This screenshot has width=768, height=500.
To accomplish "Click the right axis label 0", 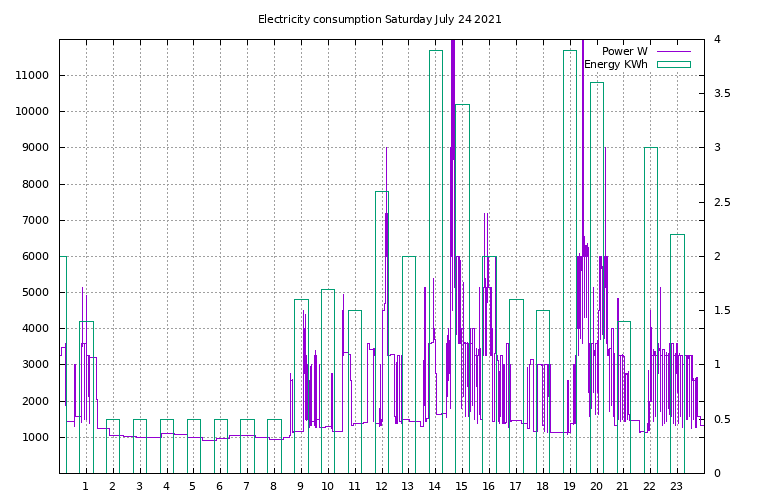I will (717, 474).
